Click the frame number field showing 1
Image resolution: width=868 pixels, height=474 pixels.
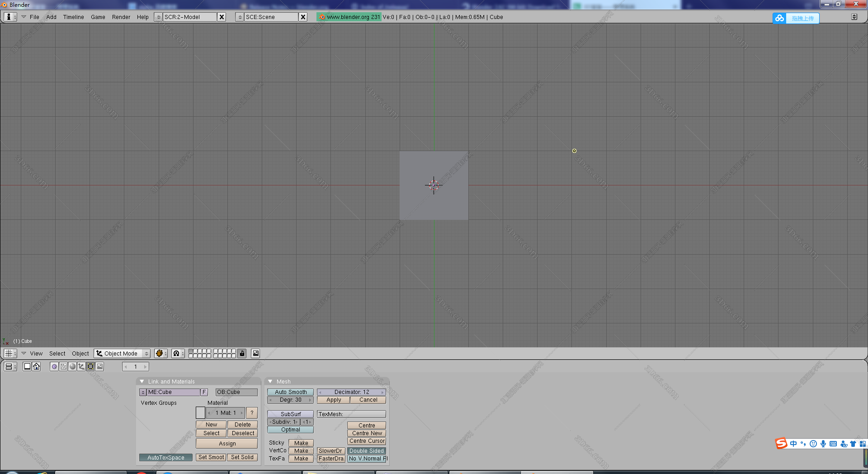[x=135, y=366]
